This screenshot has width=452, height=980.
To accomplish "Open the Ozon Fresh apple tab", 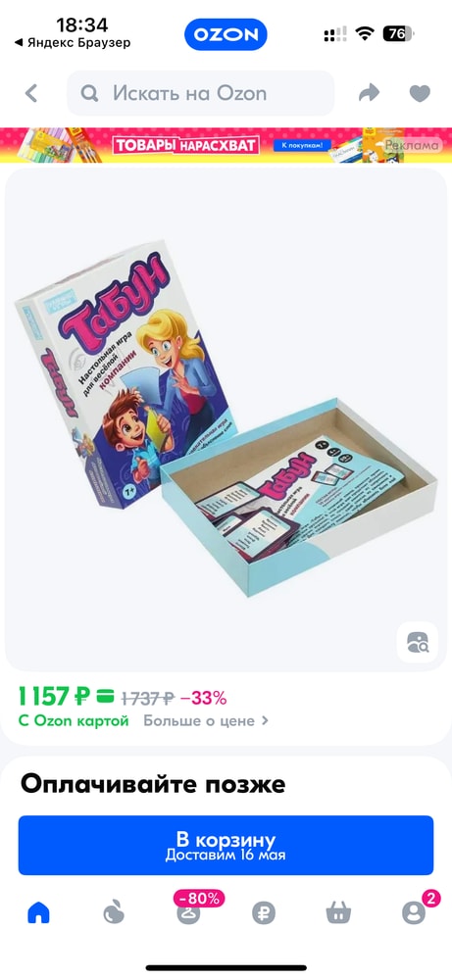I will [x=114, y=913].
